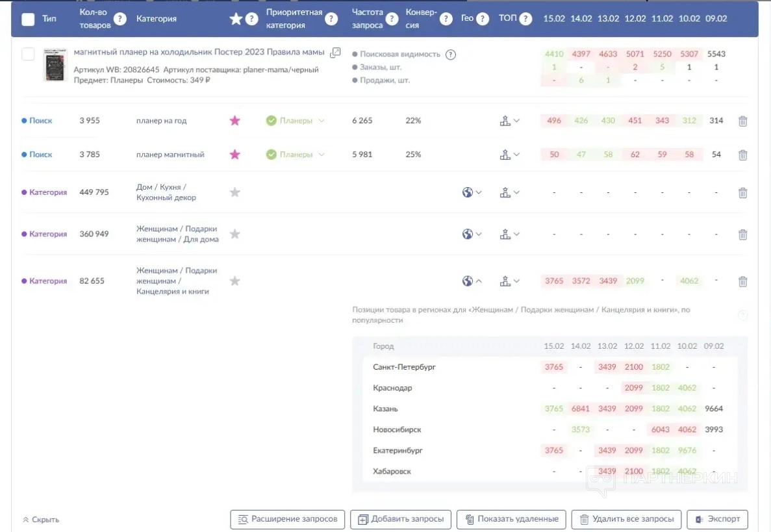The height and width of the screenshot is (532, 771).
Task: Unstar the 'планер магнитный' query
Action: pyautogui.click(x=235, y=155)
